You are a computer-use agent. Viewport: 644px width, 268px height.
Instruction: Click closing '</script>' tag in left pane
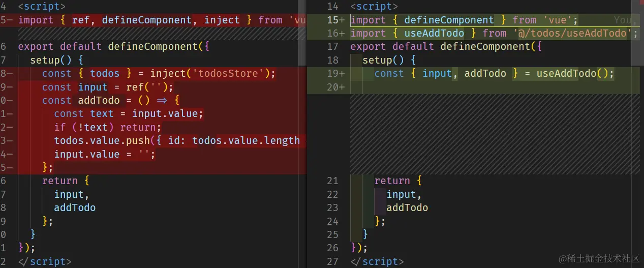[45, 261]
